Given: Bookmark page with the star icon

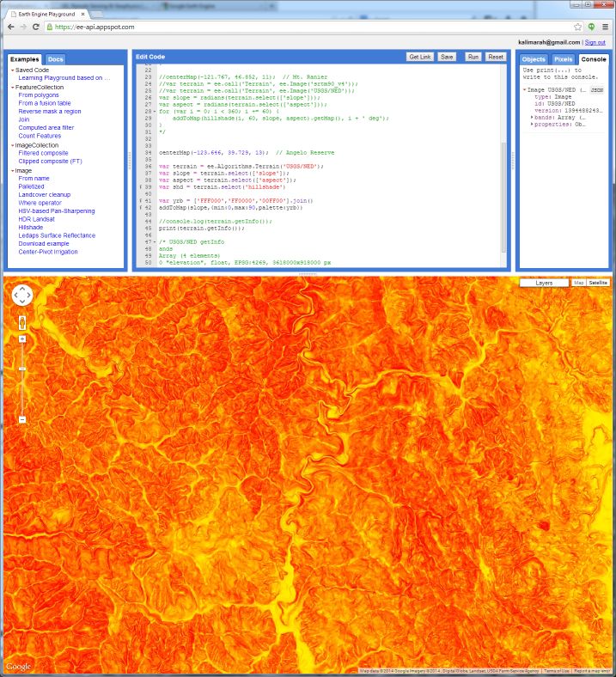Looking at the screenshot, I should 577,27.
